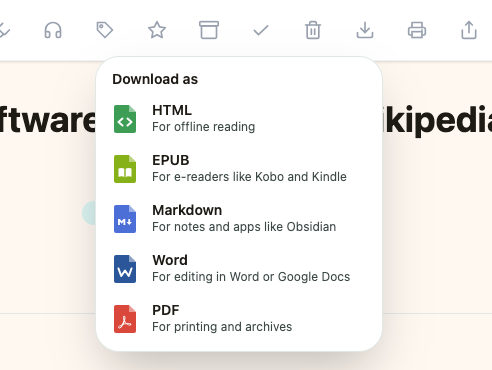Click the EPUB book file icon
This screenshot has width=492, height=370.
[x=125, y=169]
